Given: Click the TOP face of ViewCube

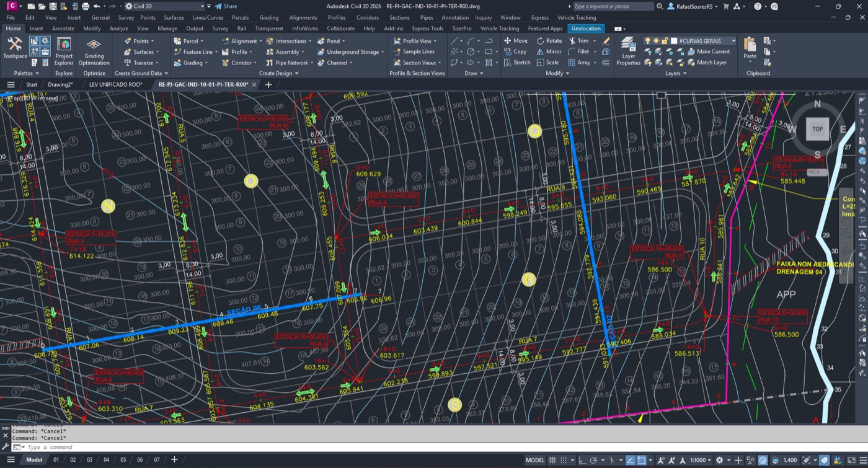Looking at the screenshot, I should point(817,129).
